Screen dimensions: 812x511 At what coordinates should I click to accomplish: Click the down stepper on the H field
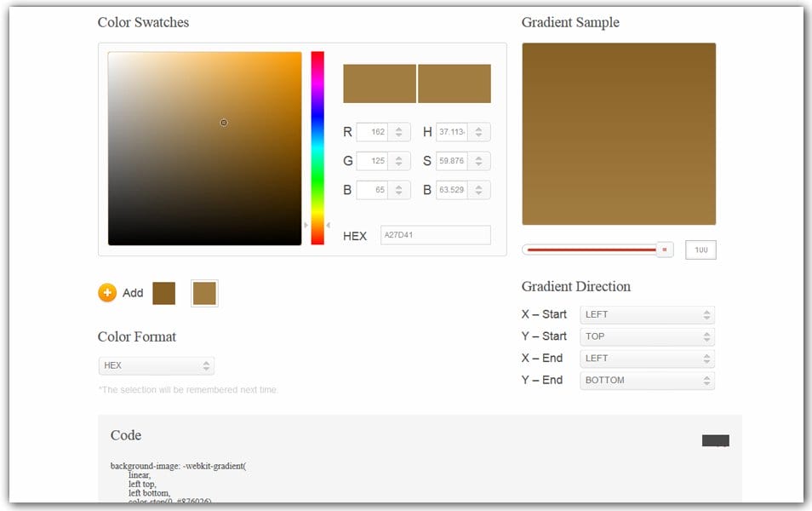(x=479, y=135)
